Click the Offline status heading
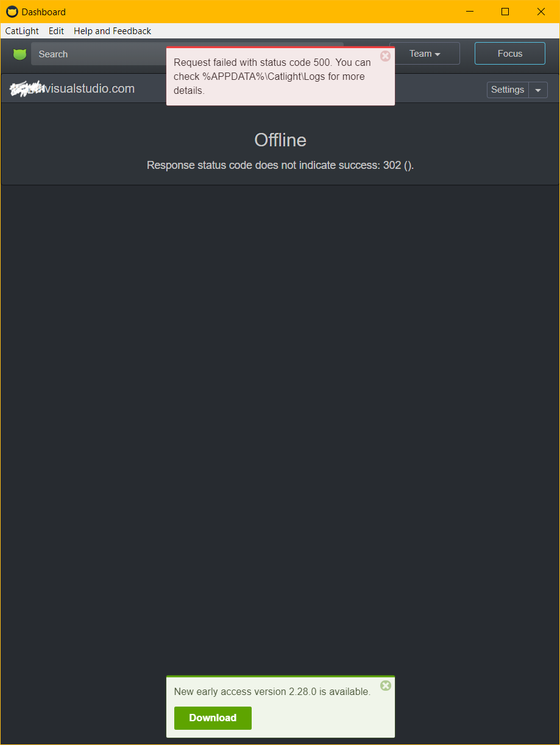The image size is (560, 745). click(x=280, y=140)
